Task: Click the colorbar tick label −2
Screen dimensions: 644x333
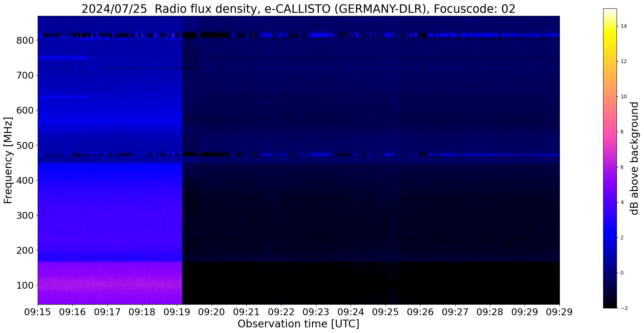Action: (x=624, y=308)
